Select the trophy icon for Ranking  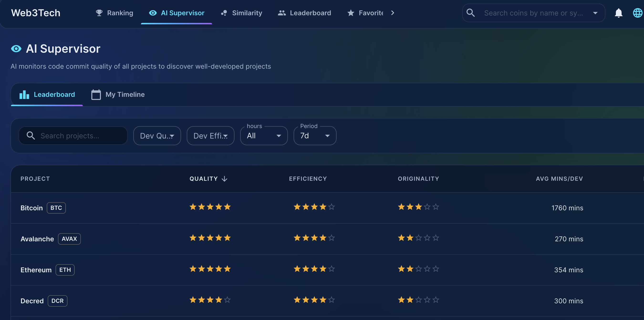coord(99,13)
